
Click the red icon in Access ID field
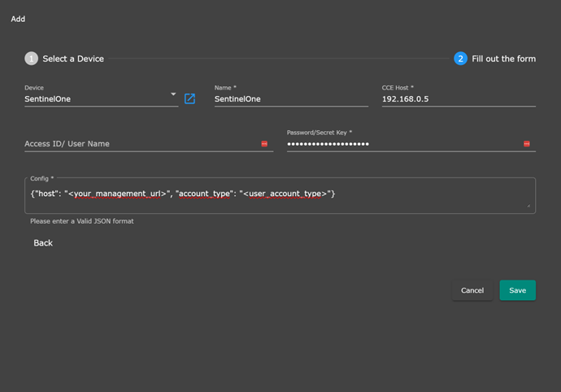(x=264, y=144)
